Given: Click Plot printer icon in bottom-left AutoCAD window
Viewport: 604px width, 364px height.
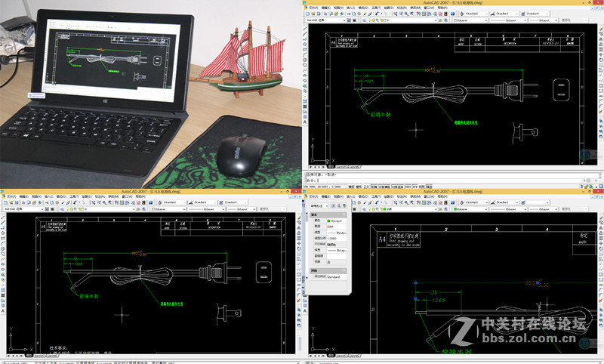Looking at the screenshot, I should pyautogui.click(x=23, y=202).
